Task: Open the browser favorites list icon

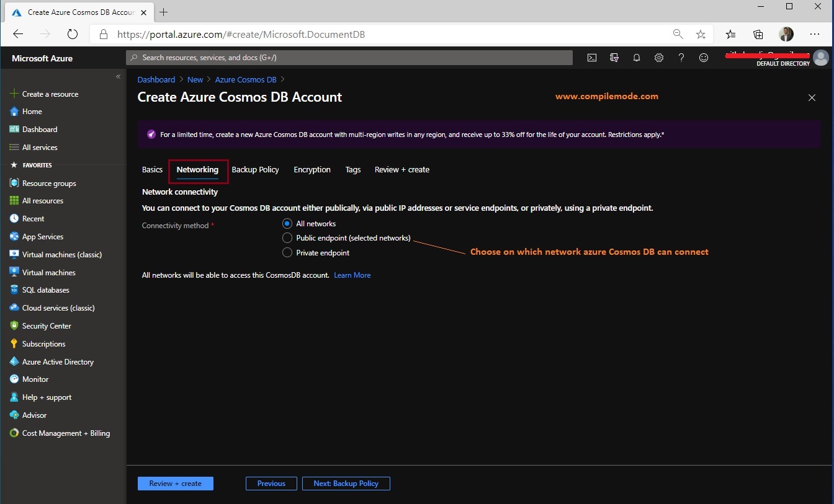Action: click(x=731, y=35)
